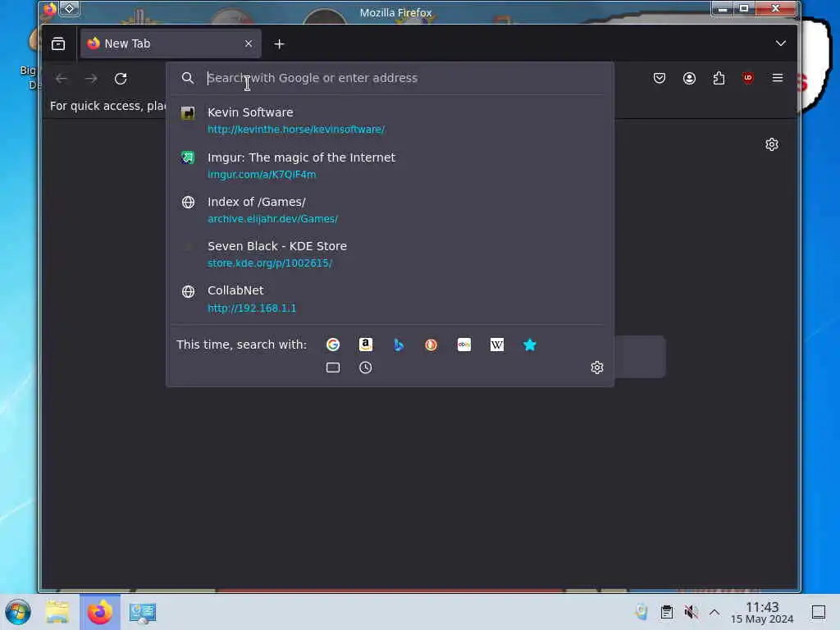Screen dimensions: 840x630
Task: Reload the current page
Action: tap(121, 79)
